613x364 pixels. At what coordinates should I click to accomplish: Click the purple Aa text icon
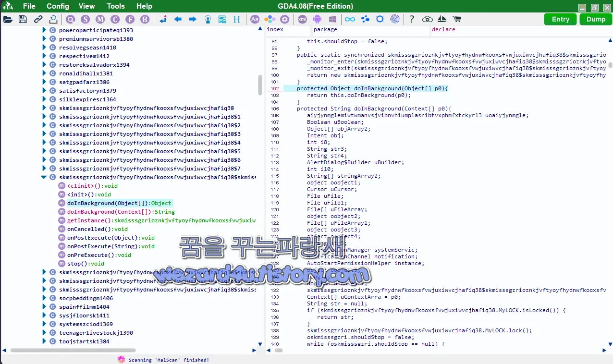click(x=255, y=19)
